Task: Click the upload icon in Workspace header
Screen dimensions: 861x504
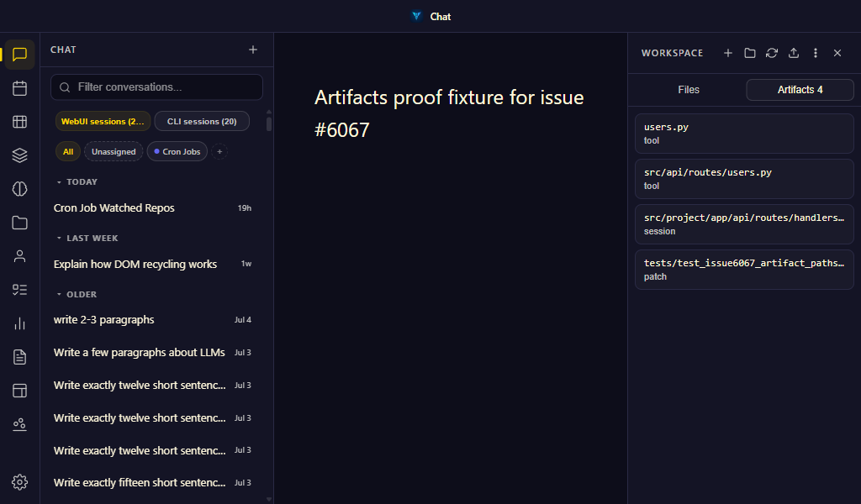Action: 794,53
